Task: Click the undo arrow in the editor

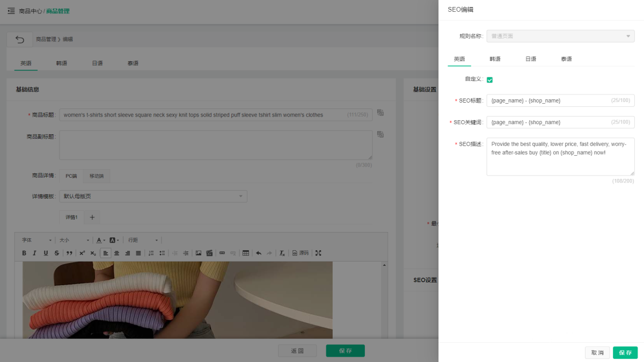Action: 259,253
